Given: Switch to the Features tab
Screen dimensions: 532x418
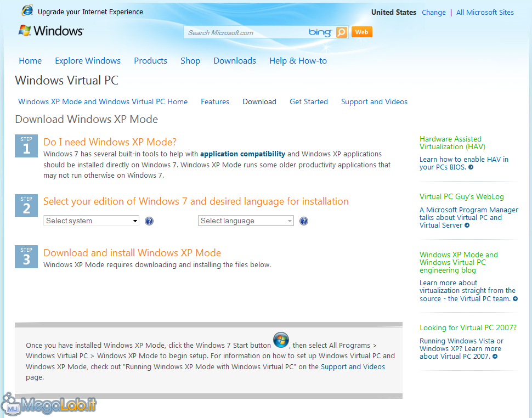Looking at the screenshot, I should pyautogui.click(x=215, y=101).
